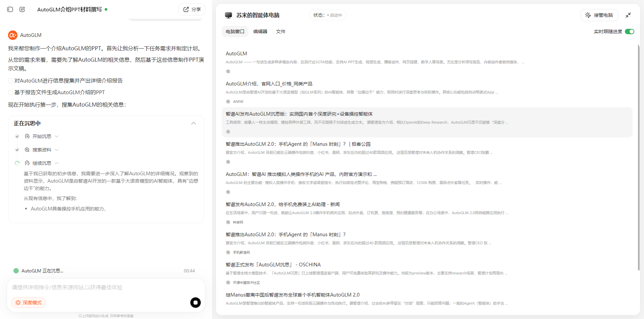The image size is (644, 319).
Task: Open AutoGLM介绍，官网入口 result link
Action: (269, 84)
